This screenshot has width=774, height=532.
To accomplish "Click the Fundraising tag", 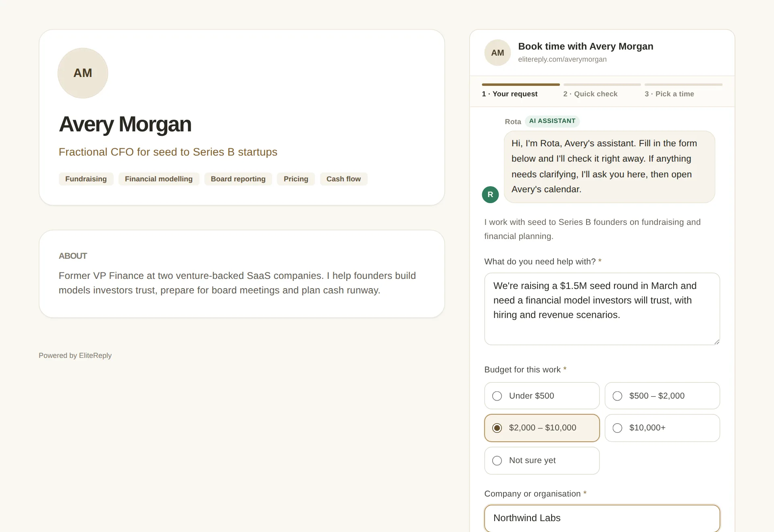I will pyautogui.click(x=86, y=179).
